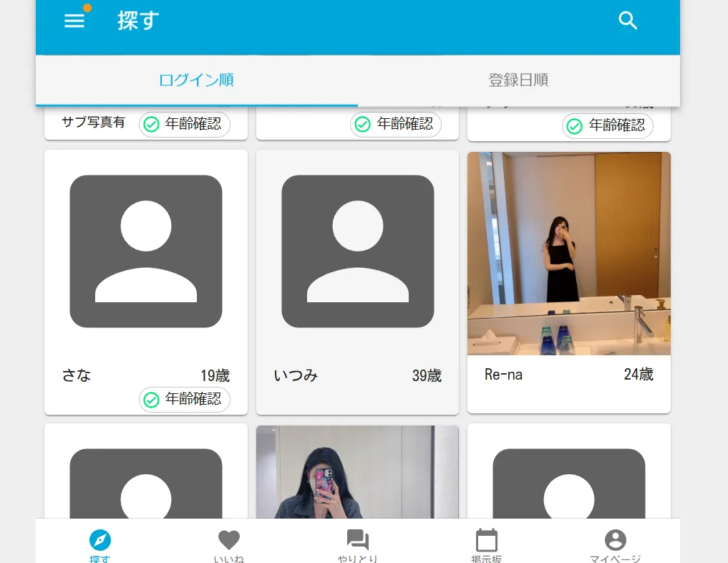This screenshot has width=728, height=563.
Task: Click the age 24歳
Action: pos(639,375)
